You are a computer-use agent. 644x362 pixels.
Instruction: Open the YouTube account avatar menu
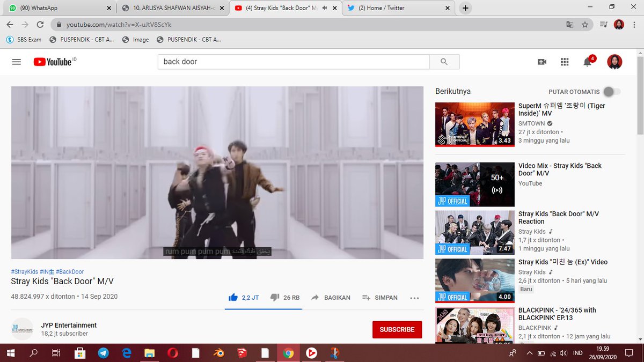(x=614, y=62)
